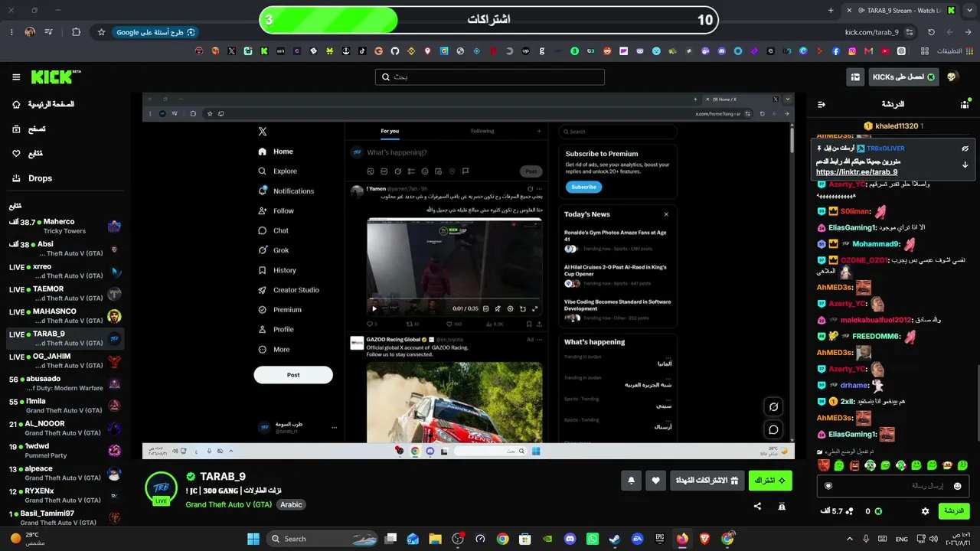Click the gift subscriptions button
Viewport: 980px width, 551px height.
(x=707, y=481)
